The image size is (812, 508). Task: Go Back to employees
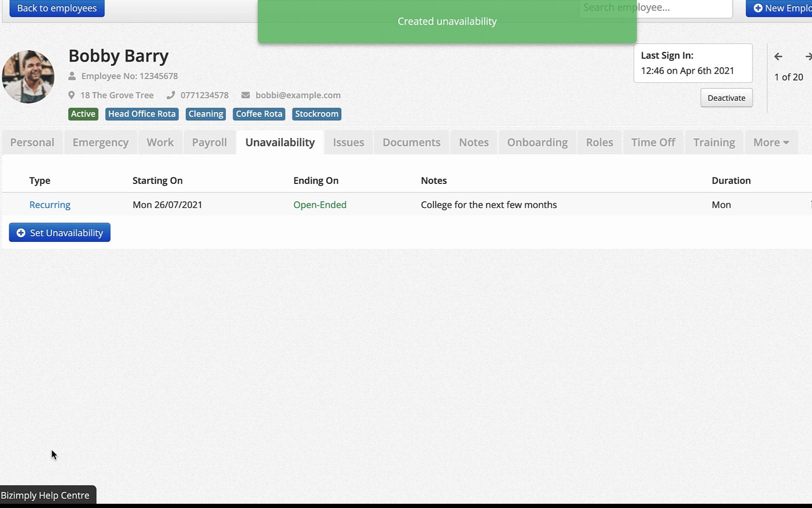click(x=57, y=8)
